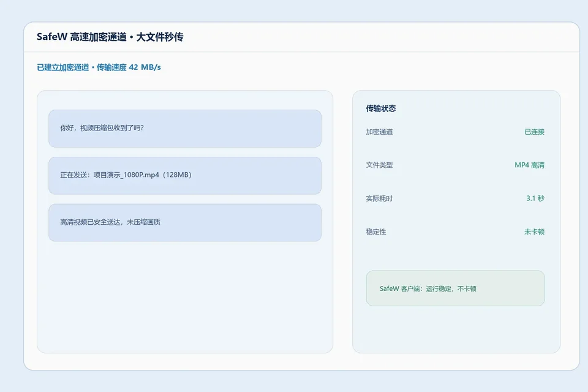Click the "未卡顿" value
The width and height of the screenshot is (588, 392).
[534, 232]
